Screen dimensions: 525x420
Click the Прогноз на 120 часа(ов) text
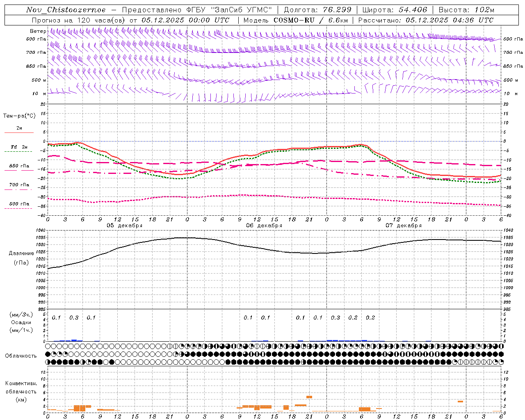point(79,20)
